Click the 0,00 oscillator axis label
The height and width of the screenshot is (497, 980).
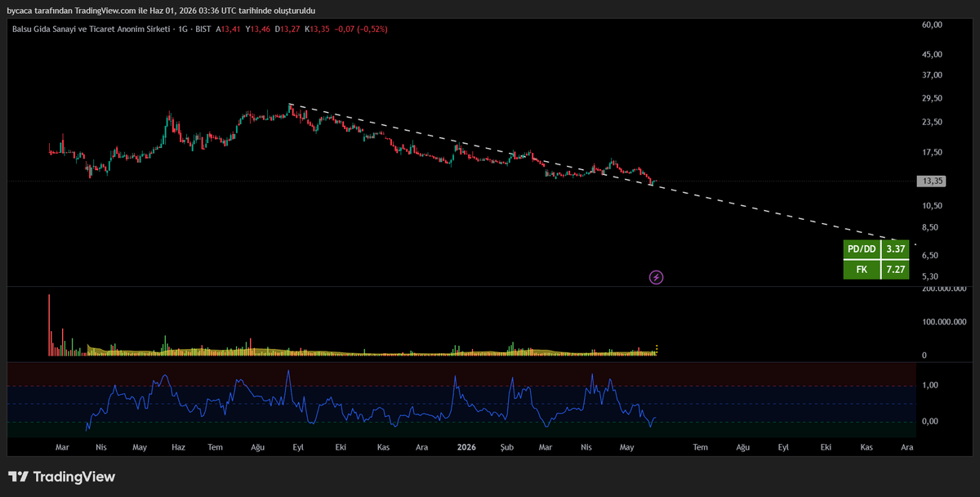coord(930,422)
